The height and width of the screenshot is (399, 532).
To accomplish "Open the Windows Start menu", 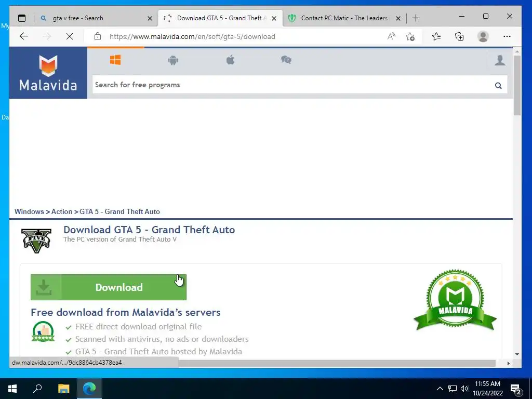I will pyautogui.click(x=12, y=389).
